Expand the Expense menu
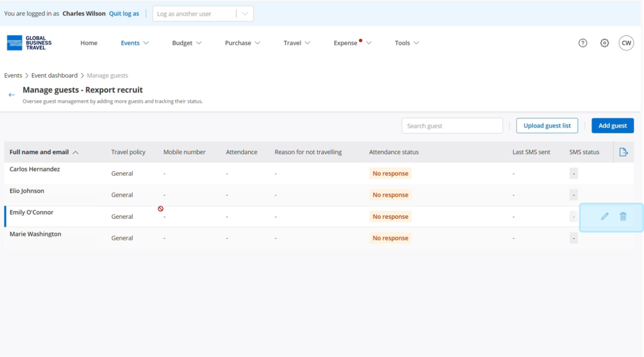Viewport: 644px width, 357px height. (x=352, y=43)
